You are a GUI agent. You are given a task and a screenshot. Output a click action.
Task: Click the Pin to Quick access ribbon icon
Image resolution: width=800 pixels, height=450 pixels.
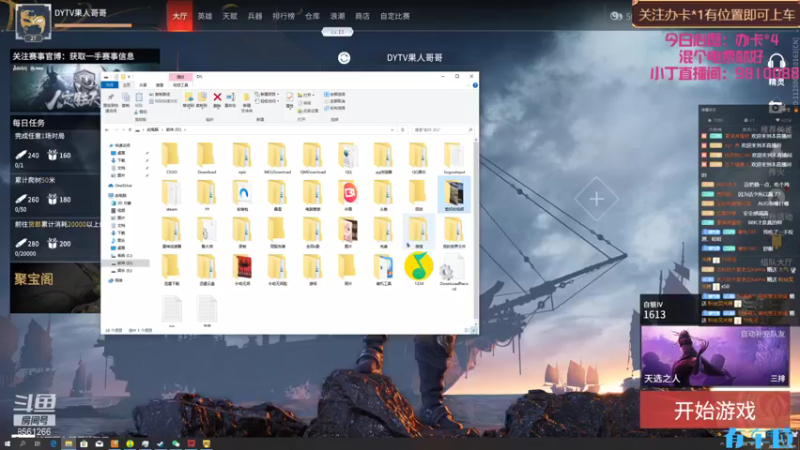point(111,98)
